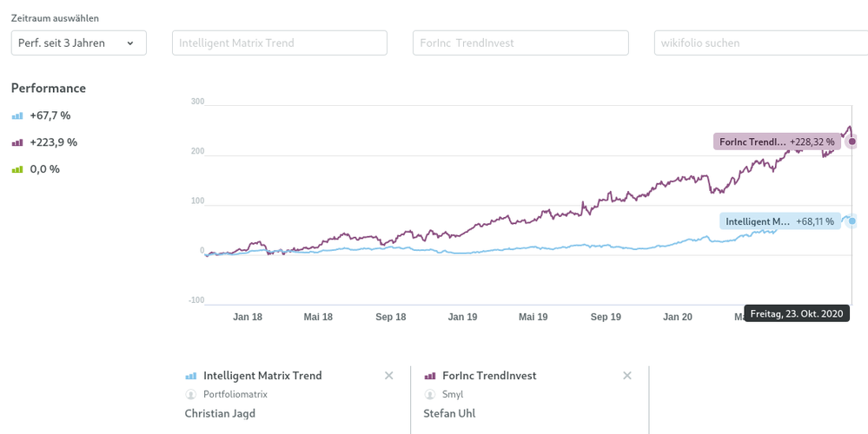
Task: Click the blue chart icon before Intelligent Matrix Trend card title
Action: 191,377
